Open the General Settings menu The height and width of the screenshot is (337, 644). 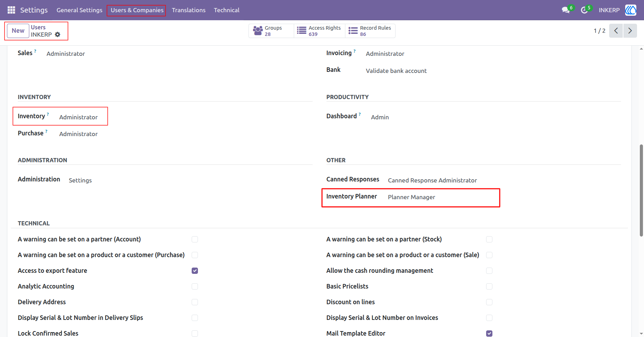coord(79,10)
